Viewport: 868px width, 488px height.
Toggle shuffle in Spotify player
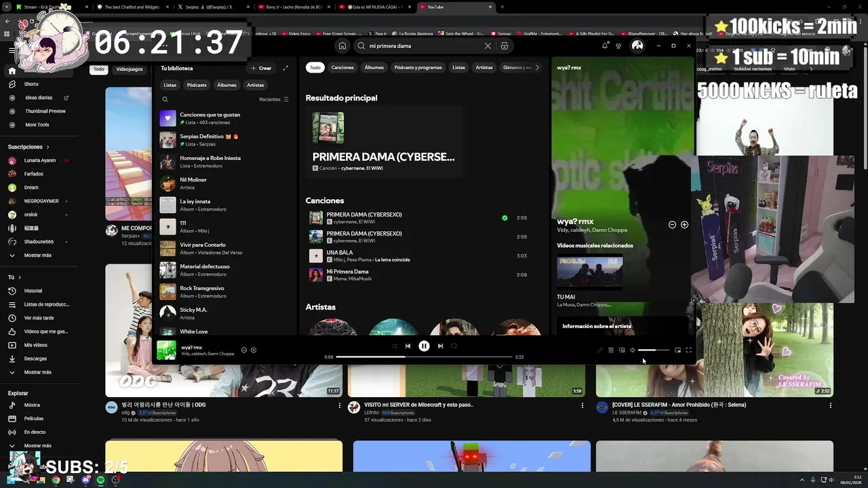[393, 346]
